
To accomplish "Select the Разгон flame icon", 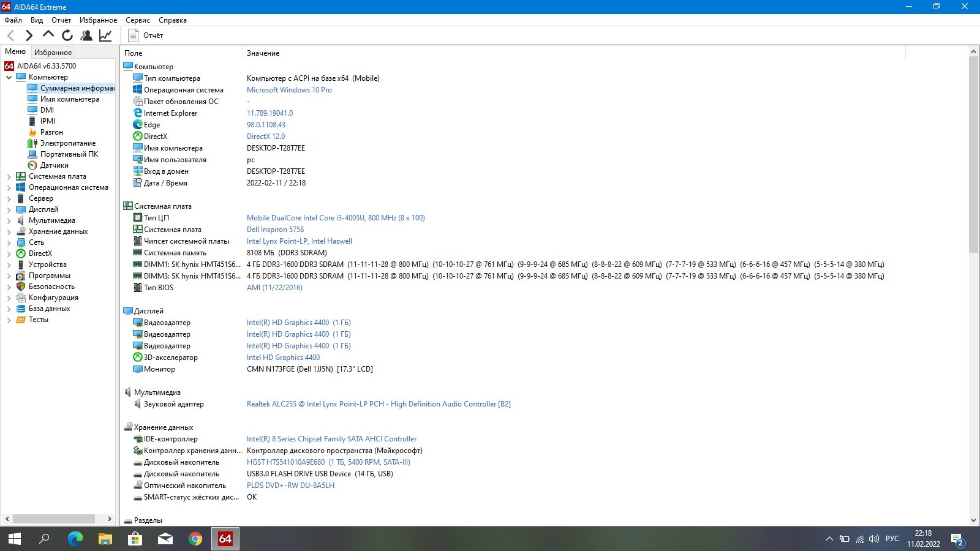I will [32, 132].
